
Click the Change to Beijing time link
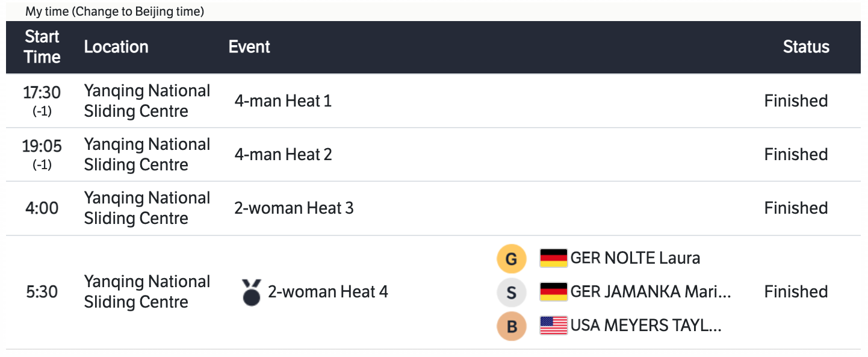[138, 12]
